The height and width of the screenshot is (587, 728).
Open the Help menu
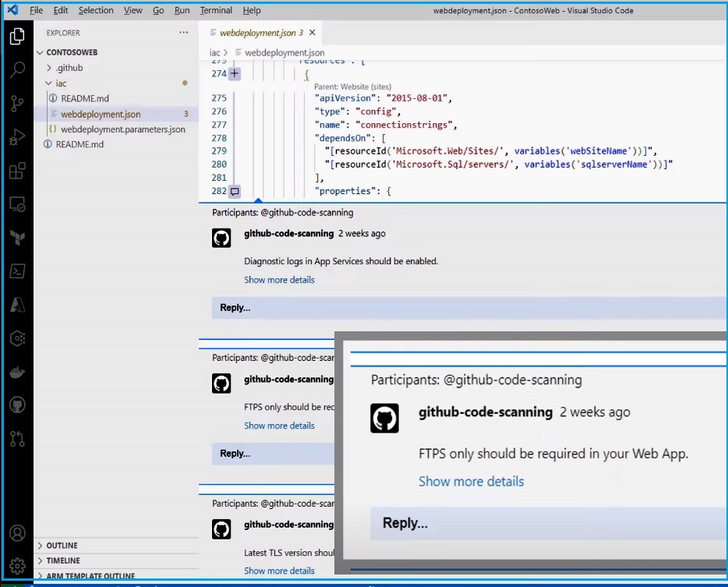point(252,10)
